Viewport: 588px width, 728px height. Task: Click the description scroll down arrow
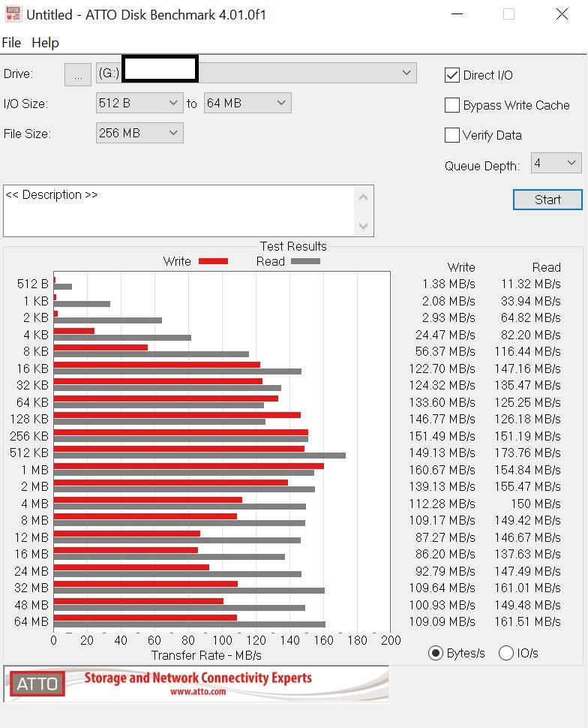coord(364,226)
